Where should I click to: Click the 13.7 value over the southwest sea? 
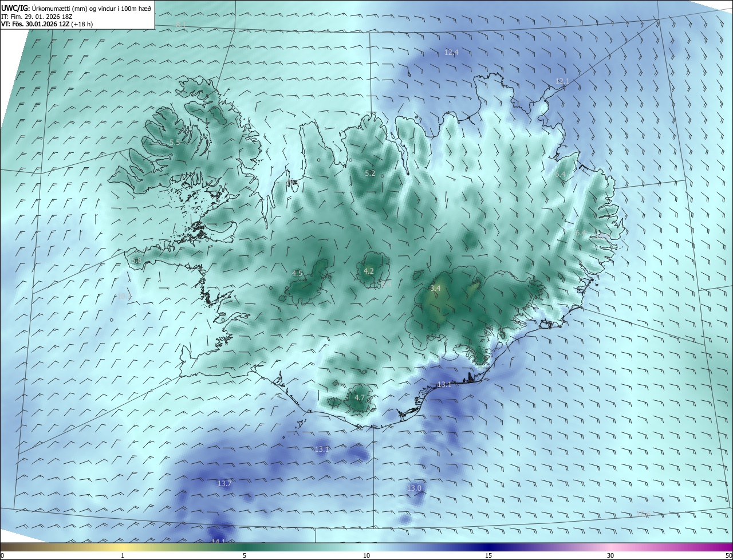224,484
